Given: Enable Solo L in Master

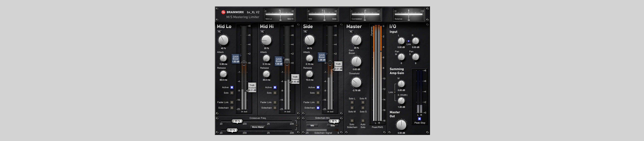Looking at the screenshot, I should [352, 102].
